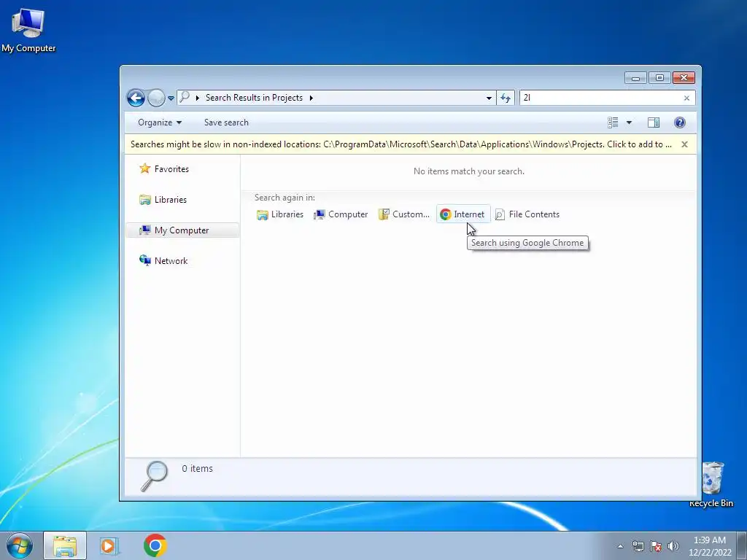Click the network tray icon
The height and width of the screenshot is (560, 747).
click(638, 546)
